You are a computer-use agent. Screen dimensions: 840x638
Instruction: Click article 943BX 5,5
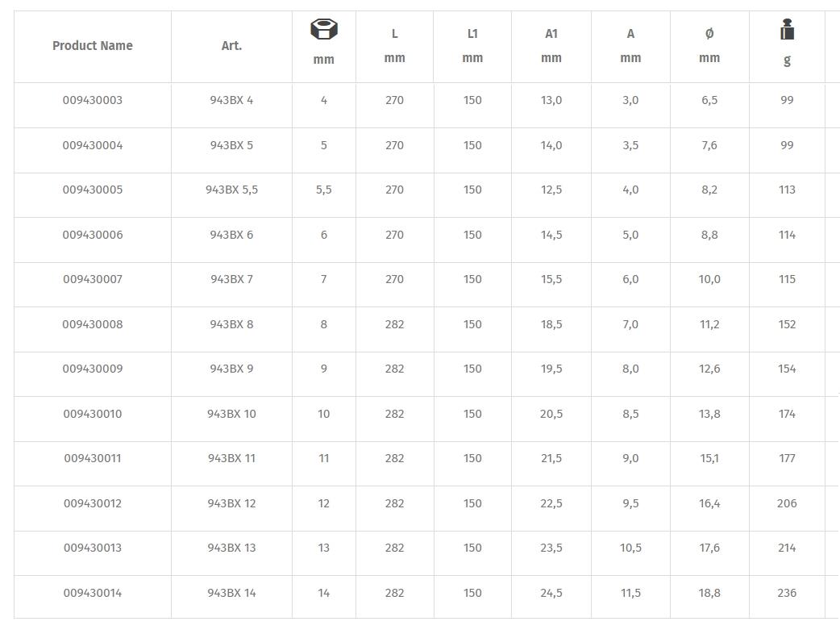tap(231, 190)
